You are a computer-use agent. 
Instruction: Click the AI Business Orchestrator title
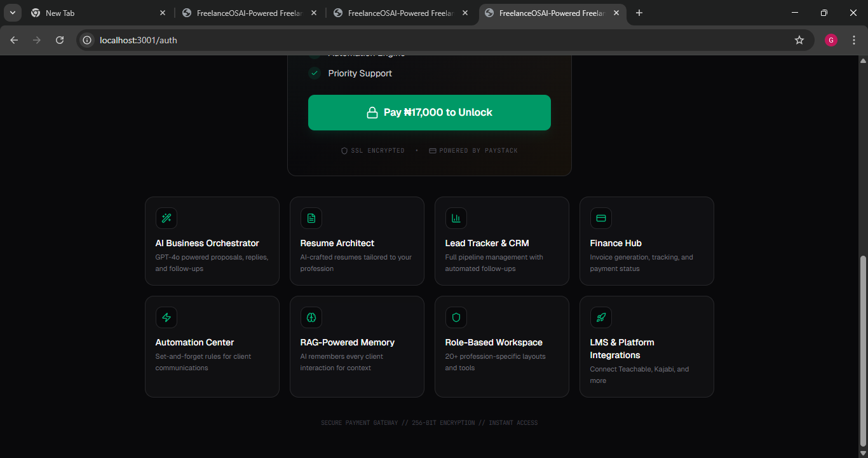pyautogui.click(x=207, y=243)
